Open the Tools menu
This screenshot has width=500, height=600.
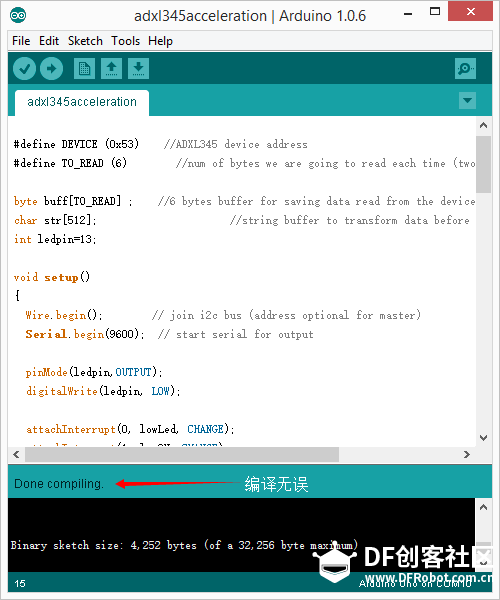click(125, 41)
